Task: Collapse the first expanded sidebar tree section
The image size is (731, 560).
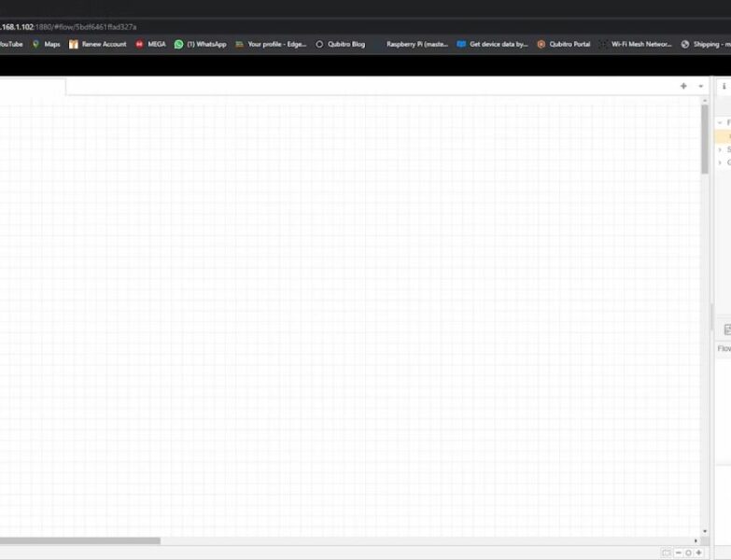Action: [x=720, y=122]
